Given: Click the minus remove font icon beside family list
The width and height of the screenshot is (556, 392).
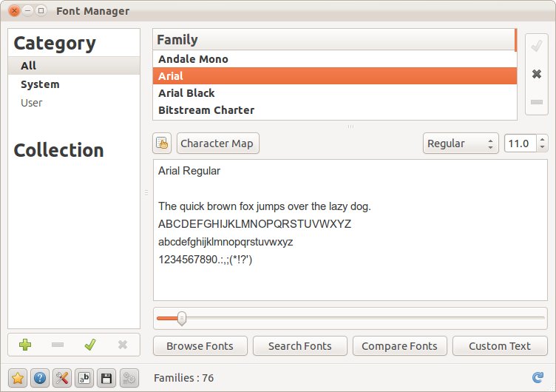Looking at the screenshot, I should pos(537,102).
